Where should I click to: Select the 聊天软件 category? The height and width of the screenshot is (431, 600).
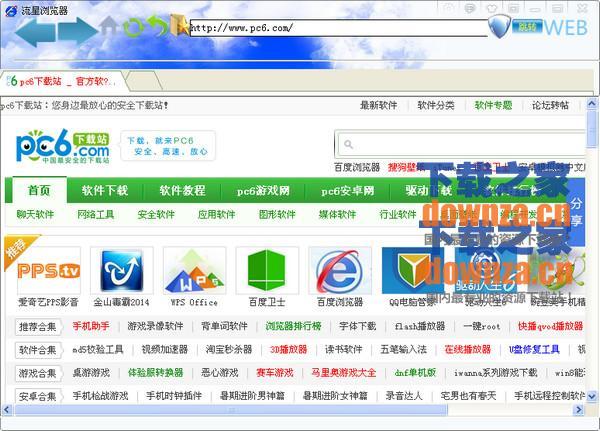pyautogui.click(x=35, y=214)
